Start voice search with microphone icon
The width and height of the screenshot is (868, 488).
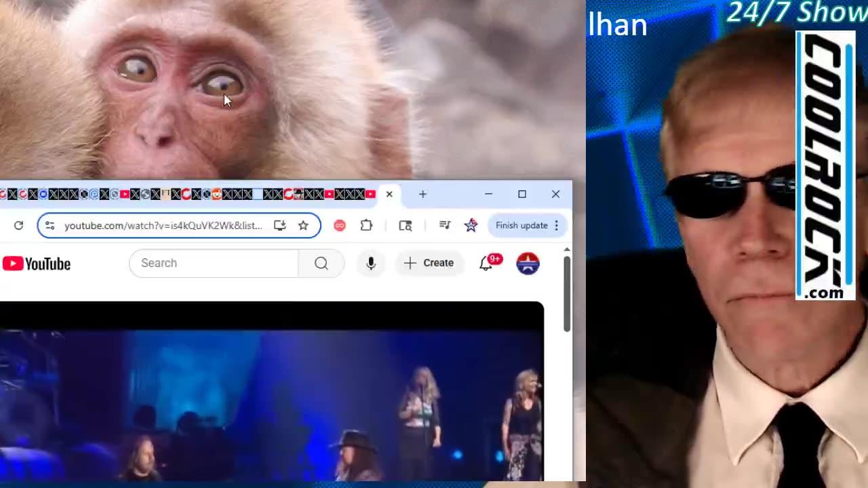pyautogui.click(x=371, y=263)
